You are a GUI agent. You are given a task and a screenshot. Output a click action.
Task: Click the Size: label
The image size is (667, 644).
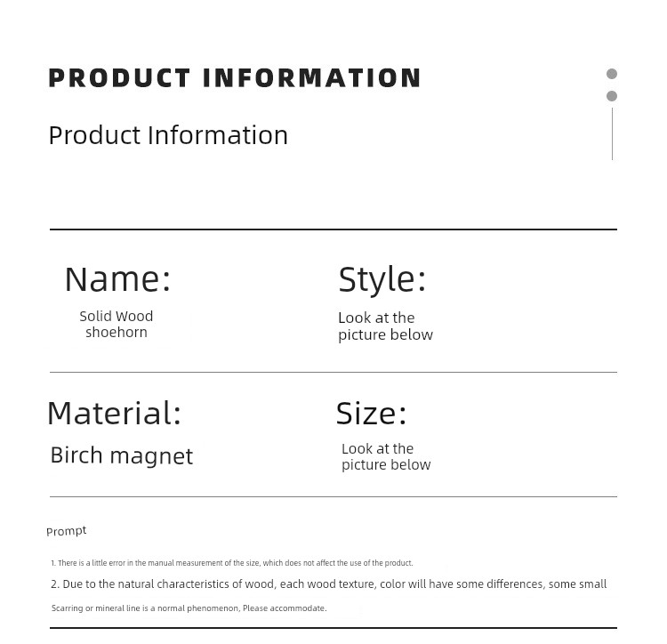pos(372,414)
